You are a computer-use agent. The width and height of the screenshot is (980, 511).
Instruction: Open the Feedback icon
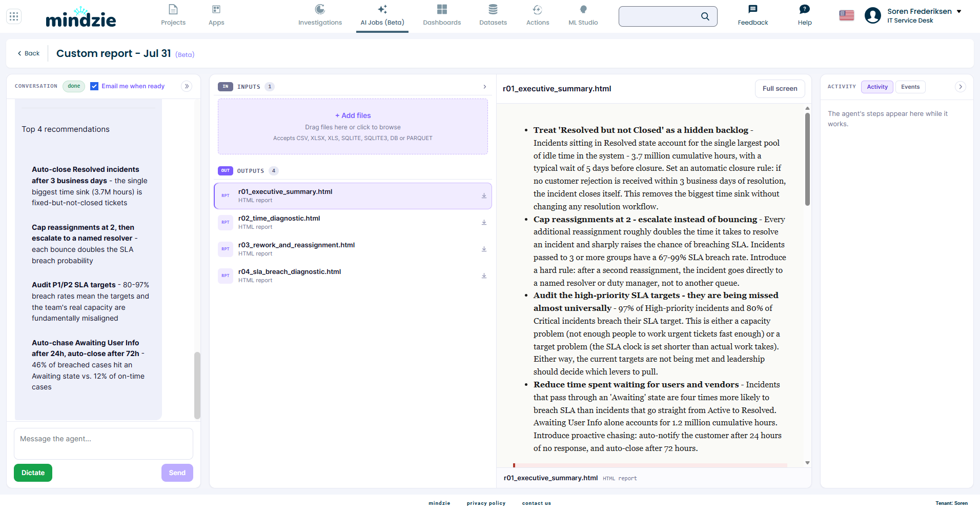coord(752,9)
